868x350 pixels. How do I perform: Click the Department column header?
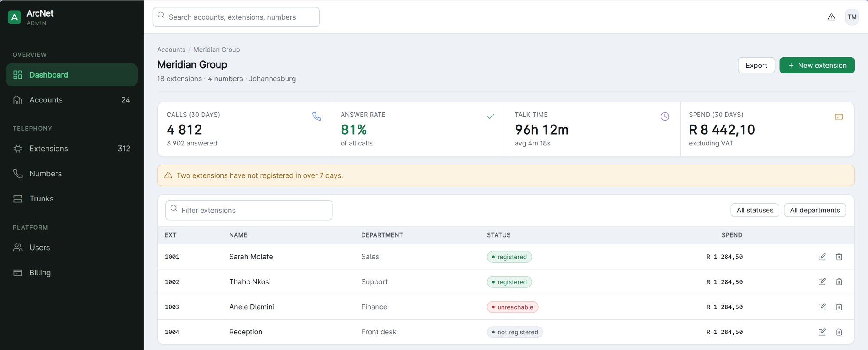(382, 235)
